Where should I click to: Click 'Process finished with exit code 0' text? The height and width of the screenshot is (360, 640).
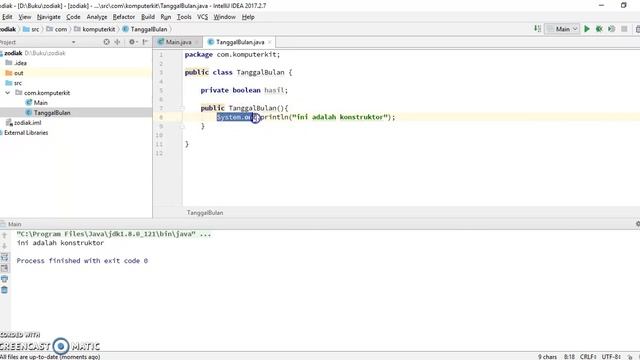tap(82, 260)
